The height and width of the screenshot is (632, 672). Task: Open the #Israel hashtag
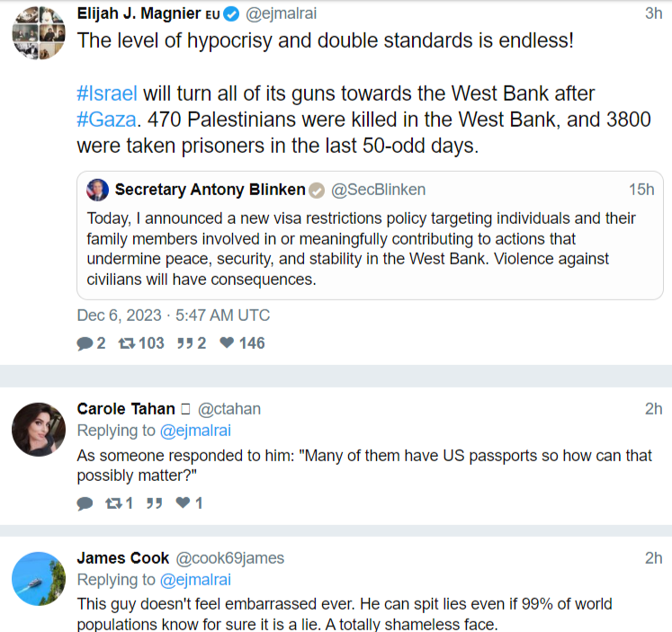[x=107, y=93]
